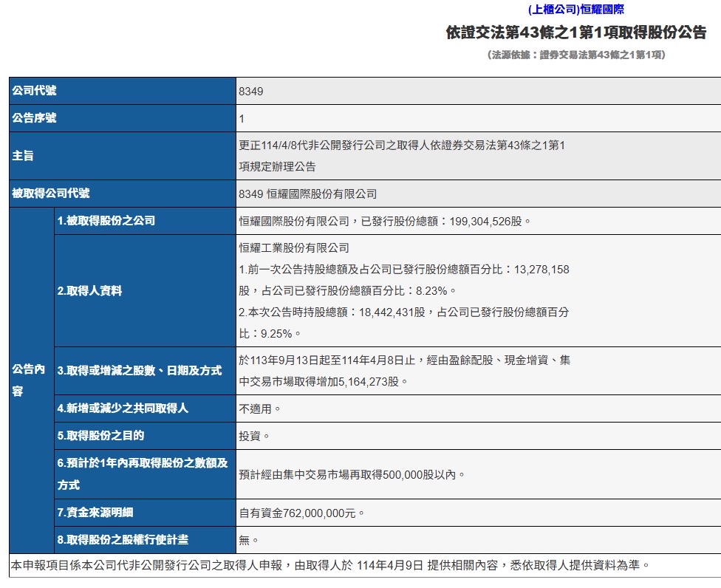Select subject text 更正114/4/8代非公開發行公司
The height and width of the screenshot is (588, 721).
[x=402, y=146]
